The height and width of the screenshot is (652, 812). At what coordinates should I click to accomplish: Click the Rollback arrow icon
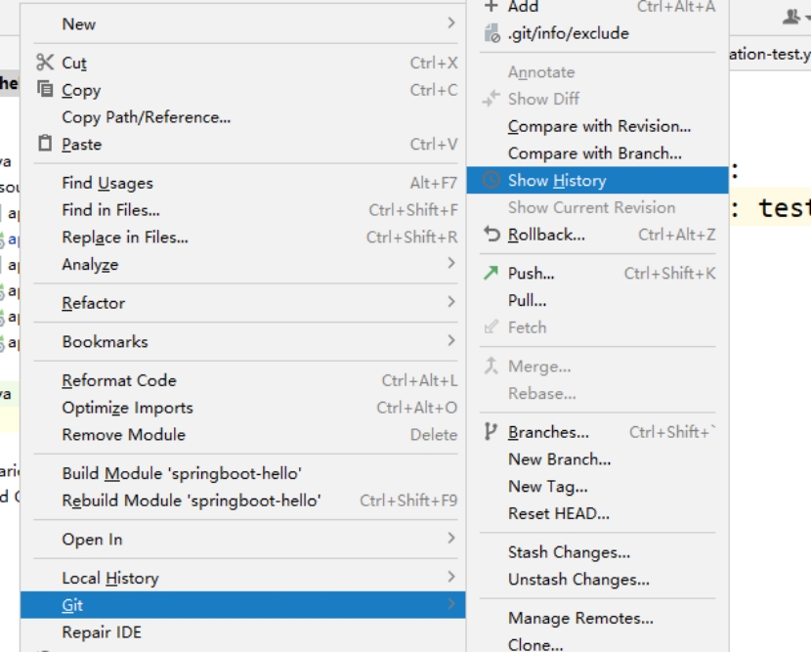[491, 235]
